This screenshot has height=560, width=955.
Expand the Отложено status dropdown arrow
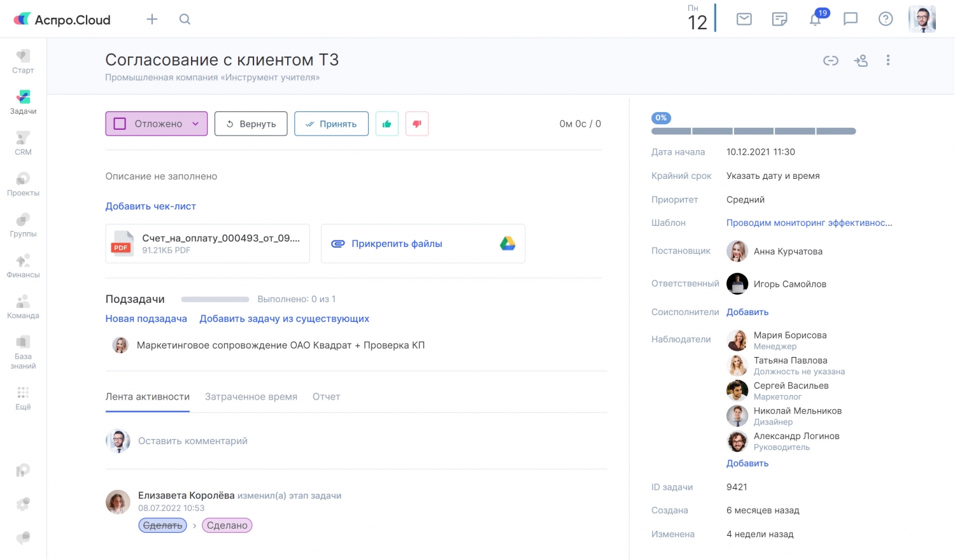[x=195, y=124]
